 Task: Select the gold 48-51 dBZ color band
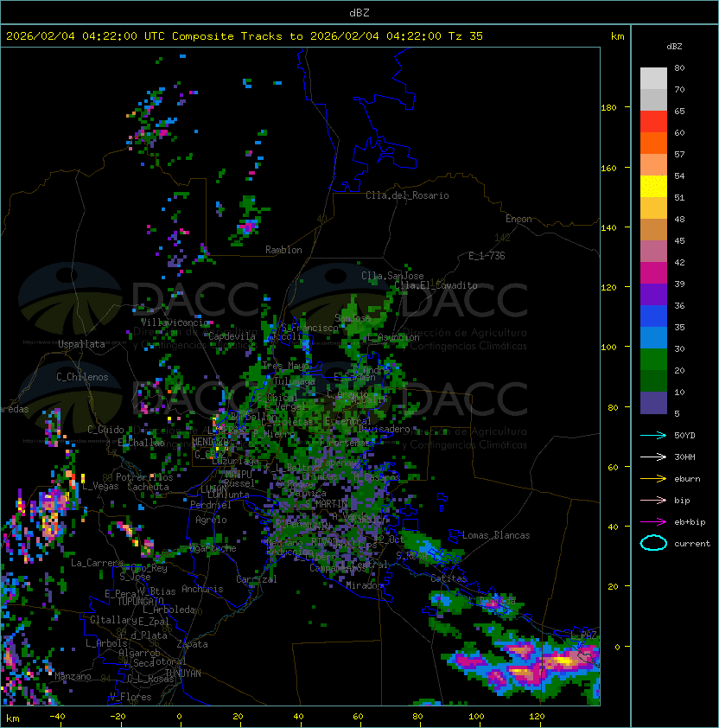coord(653,208)
